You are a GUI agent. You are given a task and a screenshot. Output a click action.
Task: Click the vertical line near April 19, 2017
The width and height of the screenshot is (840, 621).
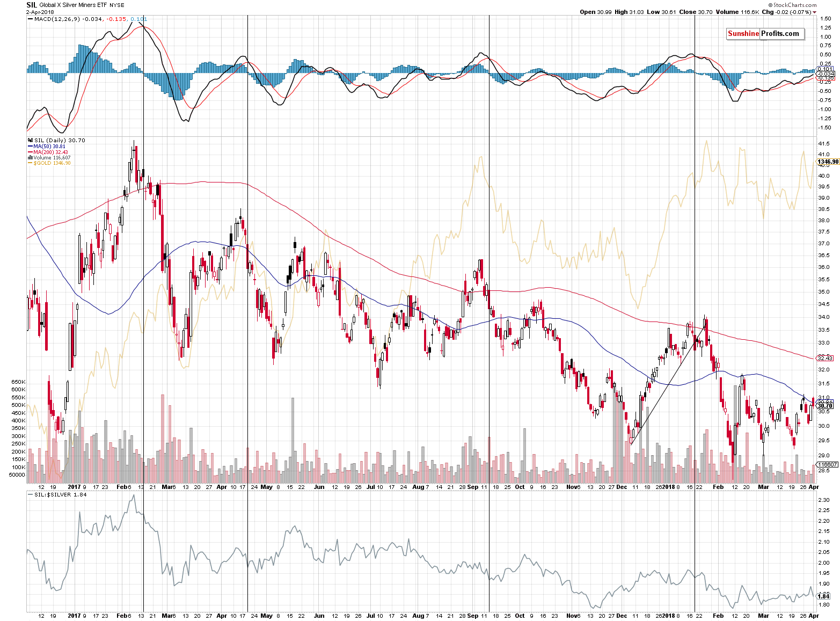coord(247,314)
